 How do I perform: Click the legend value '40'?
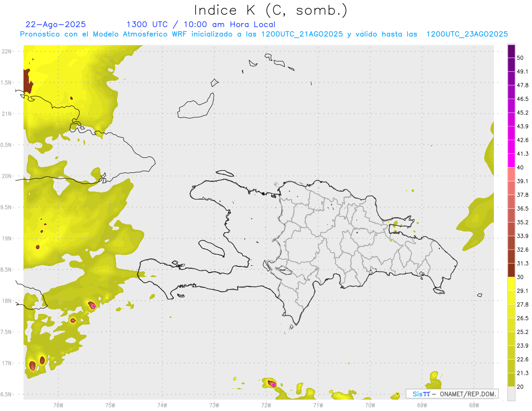pos(520,168)
